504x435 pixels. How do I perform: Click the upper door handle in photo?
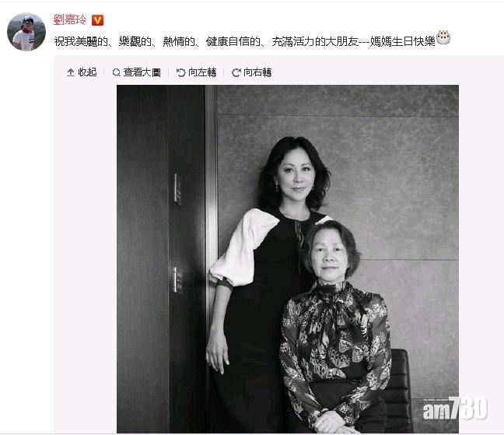point(177,189)
